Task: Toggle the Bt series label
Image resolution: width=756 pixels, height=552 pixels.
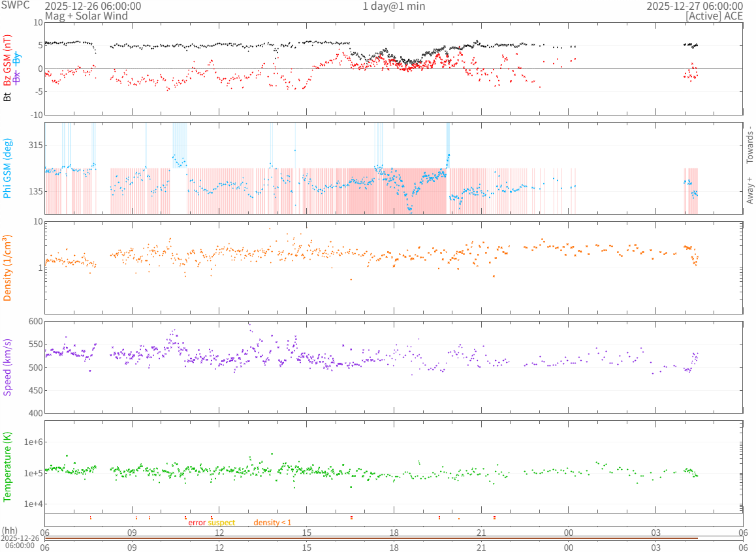Action: [7, 97]
